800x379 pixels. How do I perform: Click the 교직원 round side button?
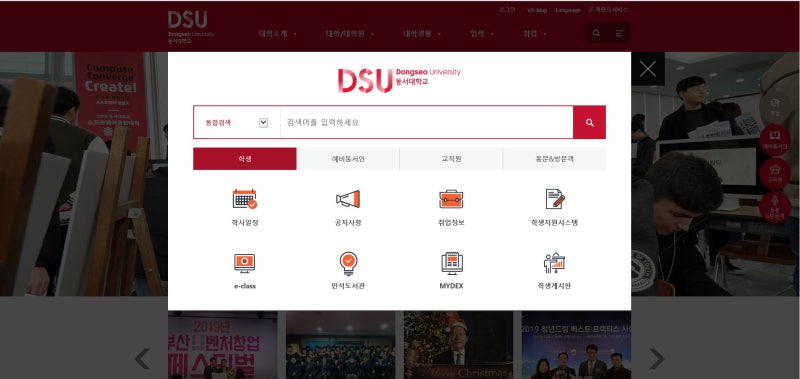(x=775, y=173)
